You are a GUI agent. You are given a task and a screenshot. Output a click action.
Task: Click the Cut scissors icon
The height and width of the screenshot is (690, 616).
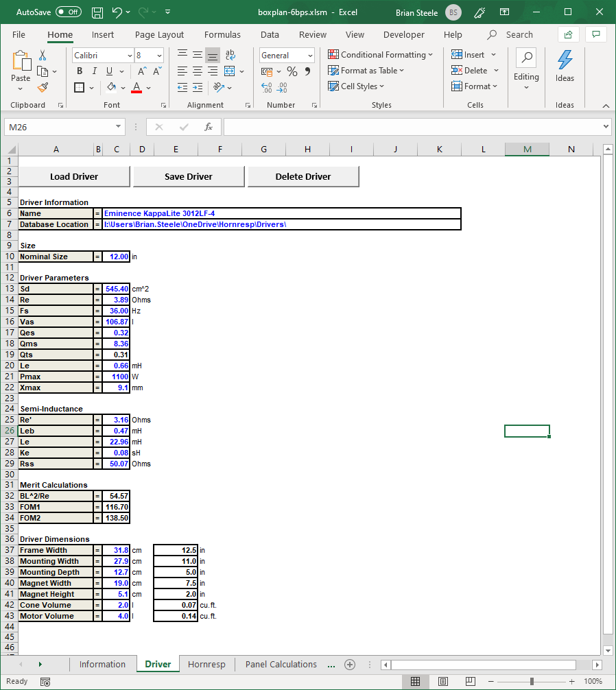pos(43,55)
